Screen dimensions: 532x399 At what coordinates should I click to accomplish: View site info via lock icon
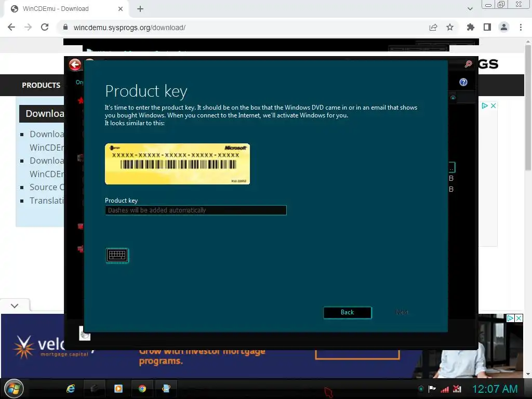pyautogui.click(x=65, y=27)
